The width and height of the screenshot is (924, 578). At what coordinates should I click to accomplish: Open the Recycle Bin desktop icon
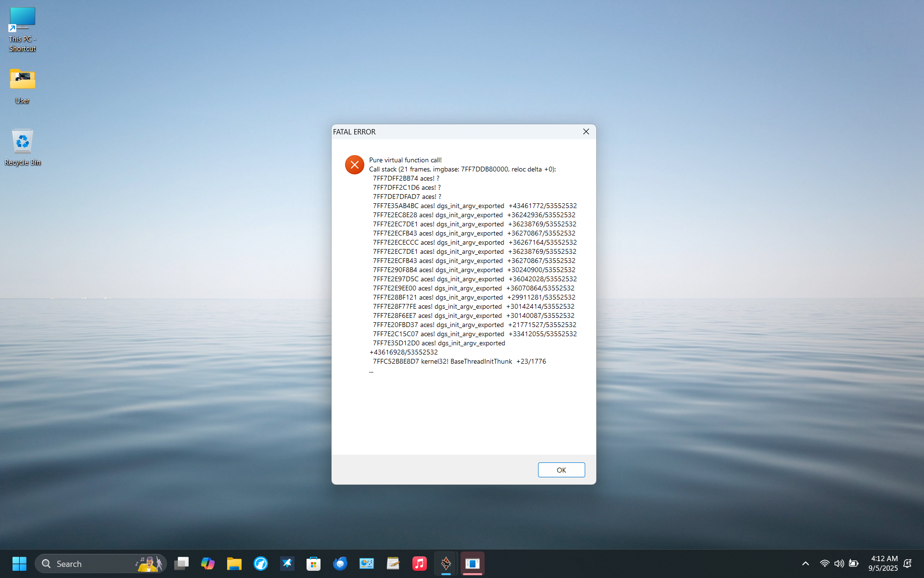click(x=22, y=147)
